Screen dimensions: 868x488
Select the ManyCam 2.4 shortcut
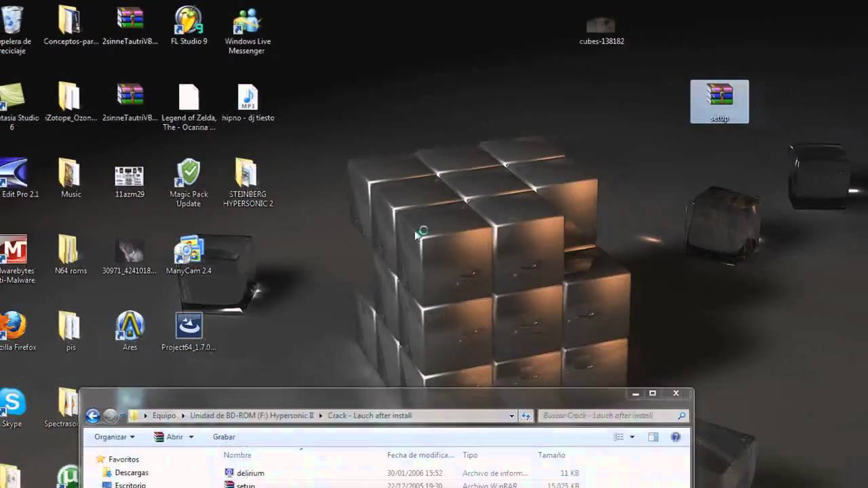189,256
